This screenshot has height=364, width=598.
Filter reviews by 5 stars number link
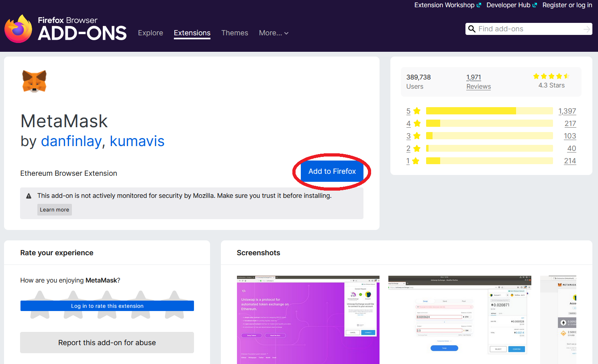[408, 111]
